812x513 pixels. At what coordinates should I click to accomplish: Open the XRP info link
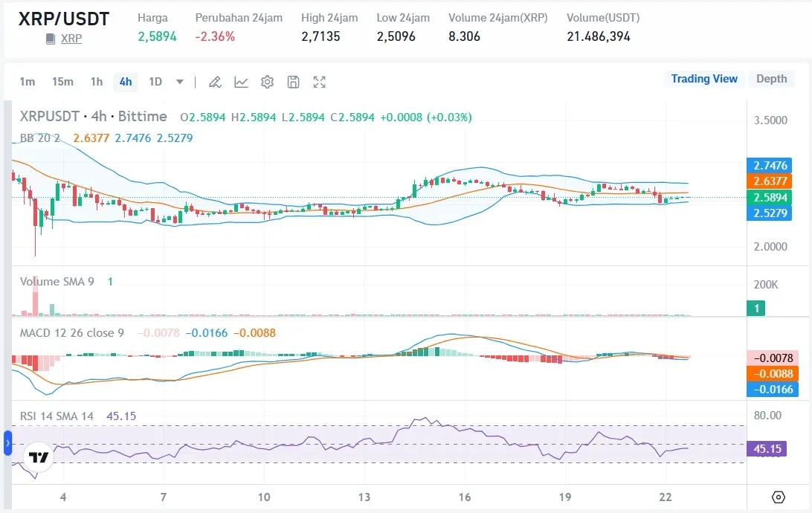coord(71,39)
